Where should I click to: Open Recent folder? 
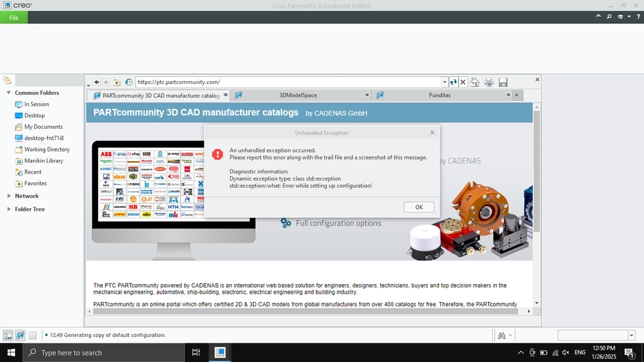click(28, 172)
